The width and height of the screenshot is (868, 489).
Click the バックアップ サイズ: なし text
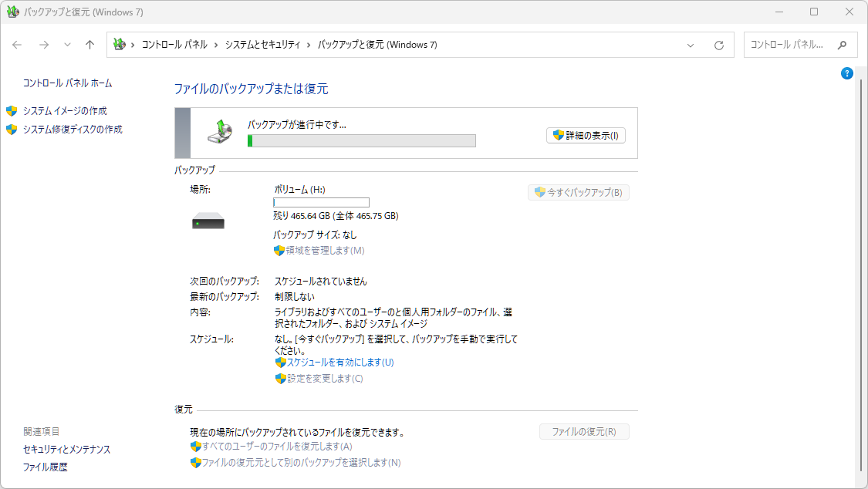(x=315, y=235)
